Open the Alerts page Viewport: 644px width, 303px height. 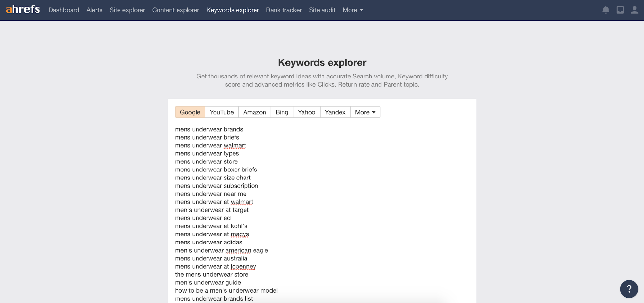coord(94,10)
